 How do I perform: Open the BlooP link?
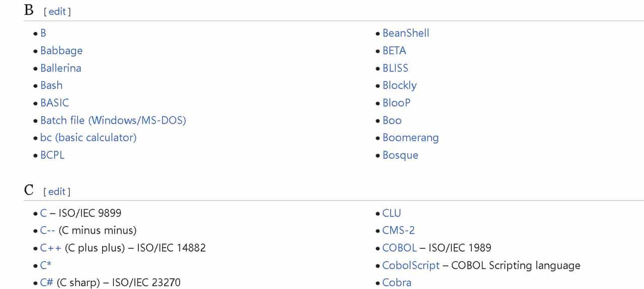click(x=396, y=103)
